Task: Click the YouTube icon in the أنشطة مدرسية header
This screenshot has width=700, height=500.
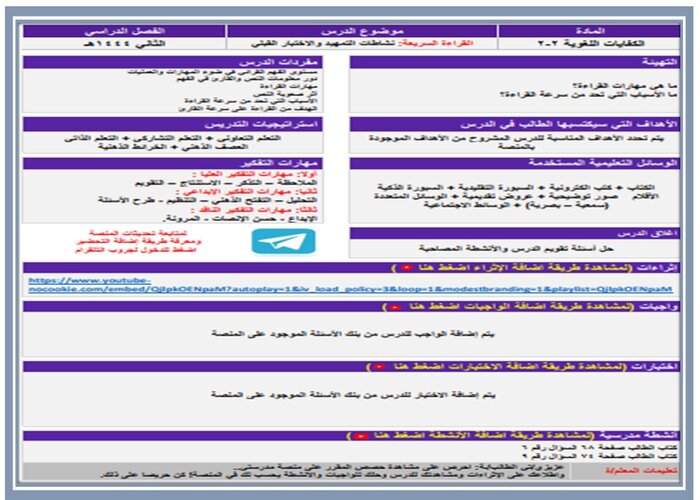Action: tap(361, 436)
